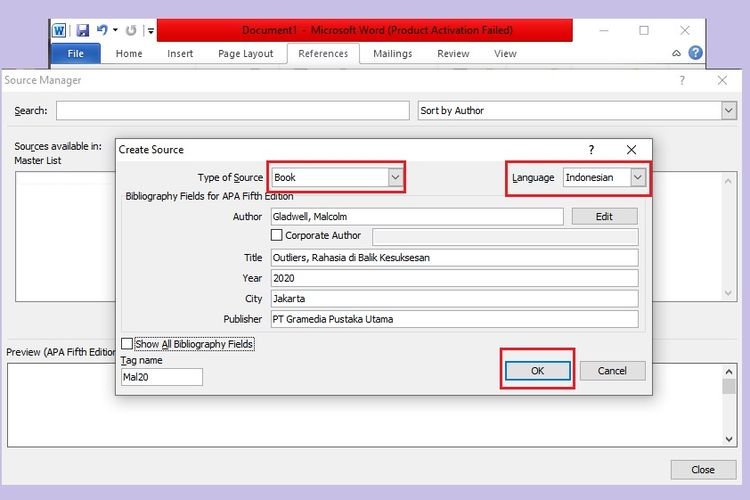Minimize the ribbon with the caret icon
The height and width of the screenshot is (500, 750).
tap(676, 53)
